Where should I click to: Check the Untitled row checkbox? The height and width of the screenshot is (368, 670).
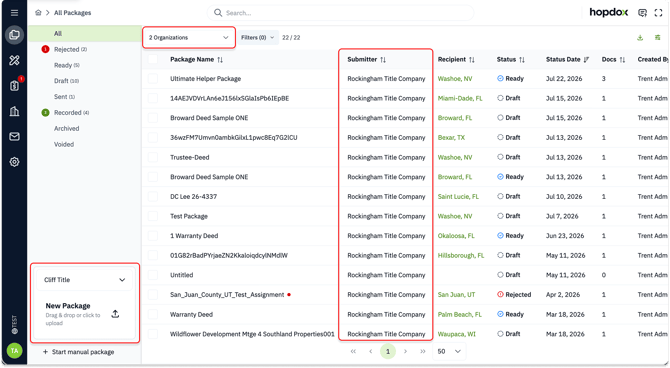tap(153, 275)
